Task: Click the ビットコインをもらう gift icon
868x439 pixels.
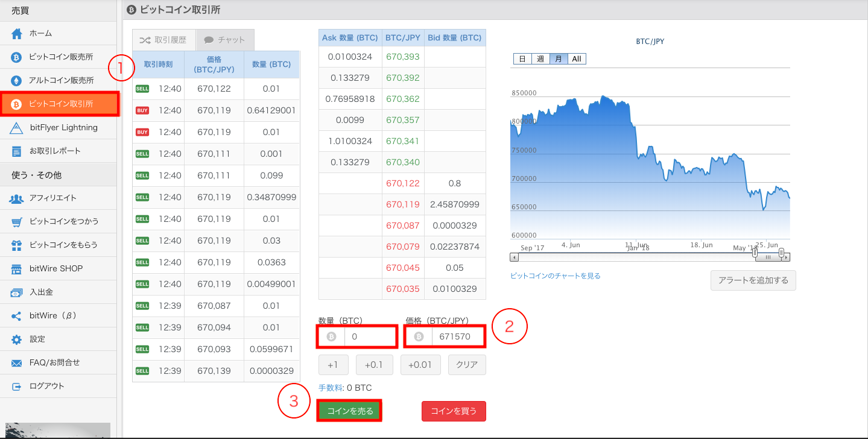Action: click(17, 245)
